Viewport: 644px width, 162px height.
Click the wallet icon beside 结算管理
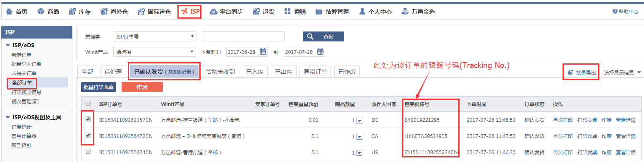319,12
